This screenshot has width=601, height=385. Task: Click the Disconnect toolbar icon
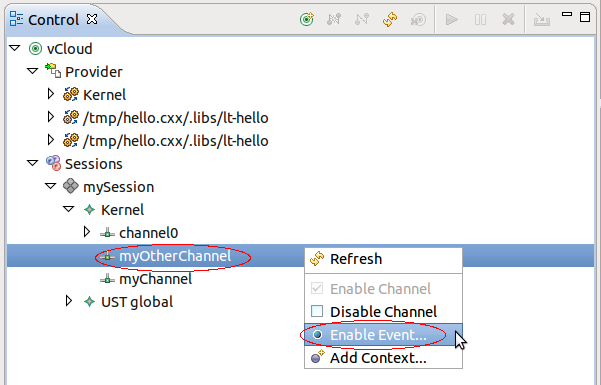[x=362, y=19]
